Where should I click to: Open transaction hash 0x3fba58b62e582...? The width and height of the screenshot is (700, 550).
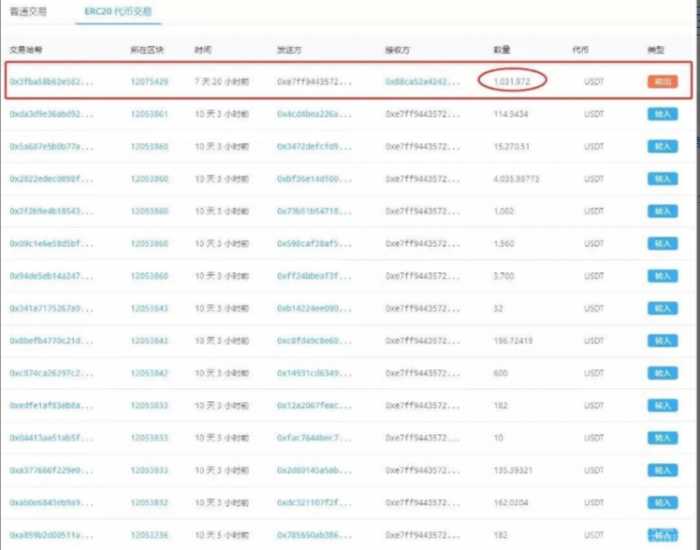coord(51,81)
